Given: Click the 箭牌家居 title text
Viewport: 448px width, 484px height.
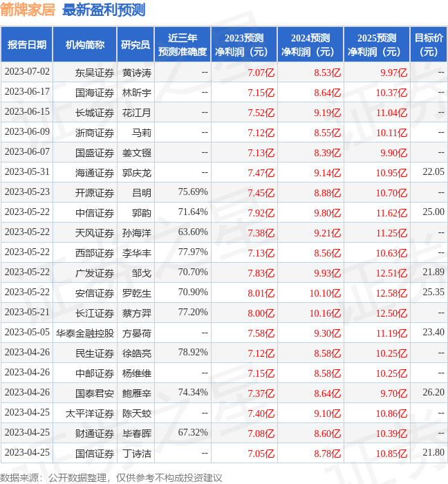Looking at the screenshot, I should click(x=28, y=10).
